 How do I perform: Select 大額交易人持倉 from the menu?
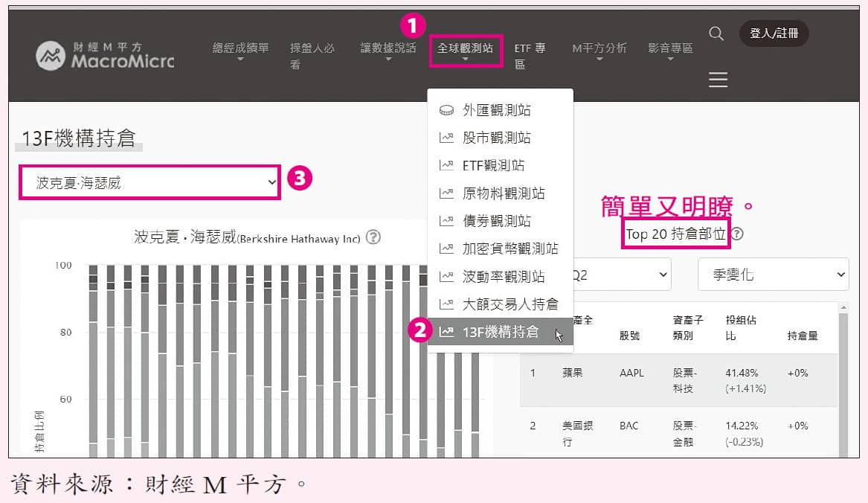click(x=501, y=304)
